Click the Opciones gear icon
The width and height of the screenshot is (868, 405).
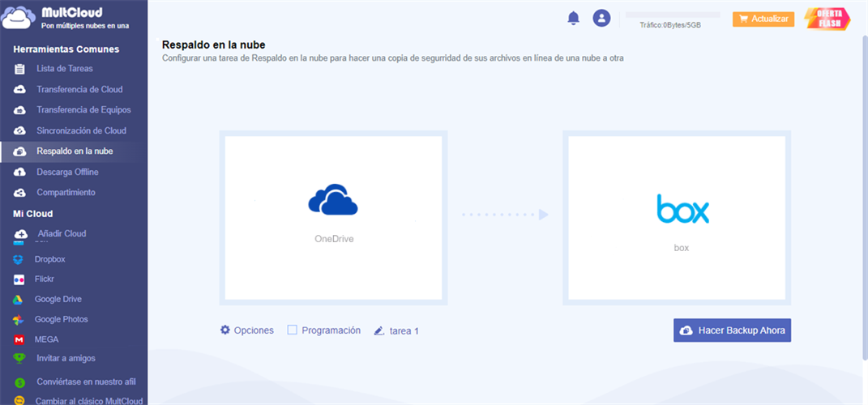pos(224,330)
